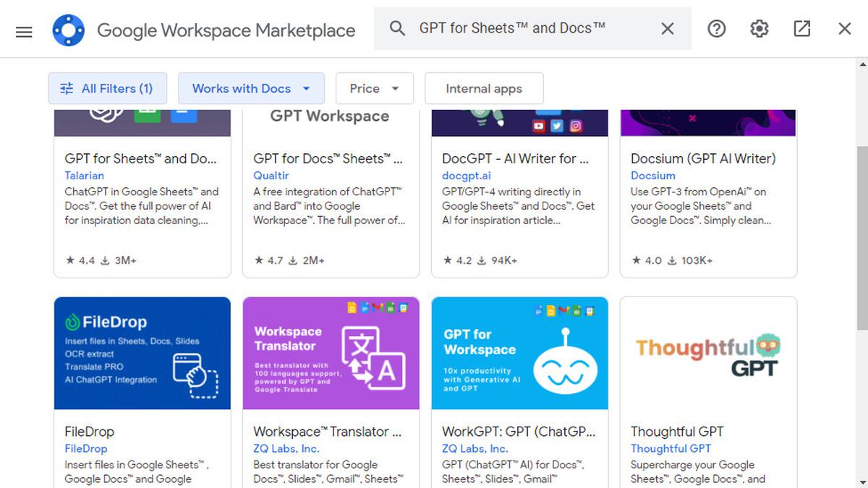This screenshot has height=488, width=868.
Task: Click the search magnifier icon
Action: tap(397, 28)
